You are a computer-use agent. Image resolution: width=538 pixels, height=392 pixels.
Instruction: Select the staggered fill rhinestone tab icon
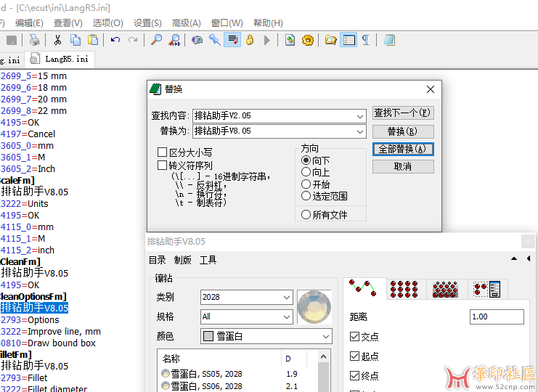click(x=445, y=290)
